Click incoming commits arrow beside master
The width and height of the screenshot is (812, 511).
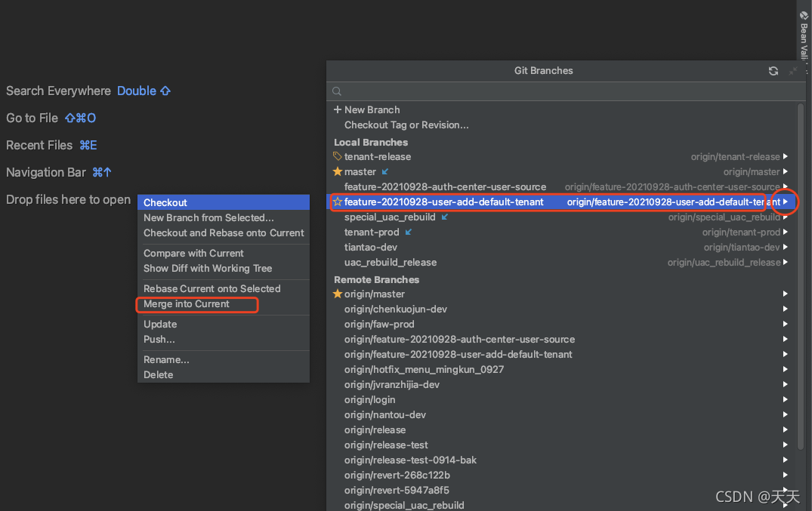(x=384, y=171)
